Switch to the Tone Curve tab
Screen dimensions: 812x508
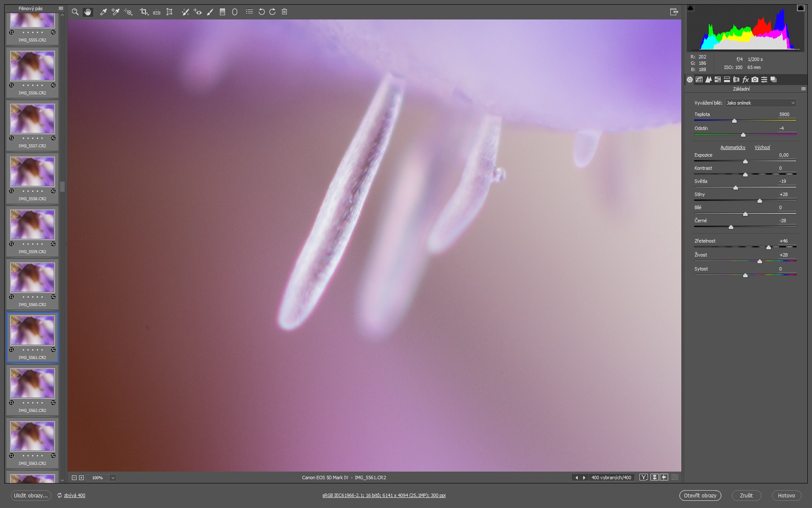(699, 80)
